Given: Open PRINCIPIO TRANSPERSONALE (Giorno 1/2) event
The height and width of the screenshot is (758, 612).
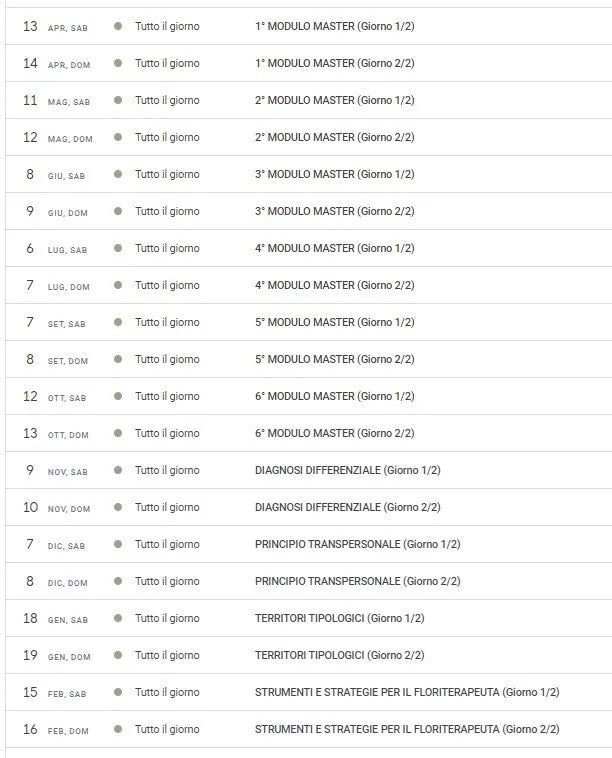Looking at the screenshot, I should 357,544.
